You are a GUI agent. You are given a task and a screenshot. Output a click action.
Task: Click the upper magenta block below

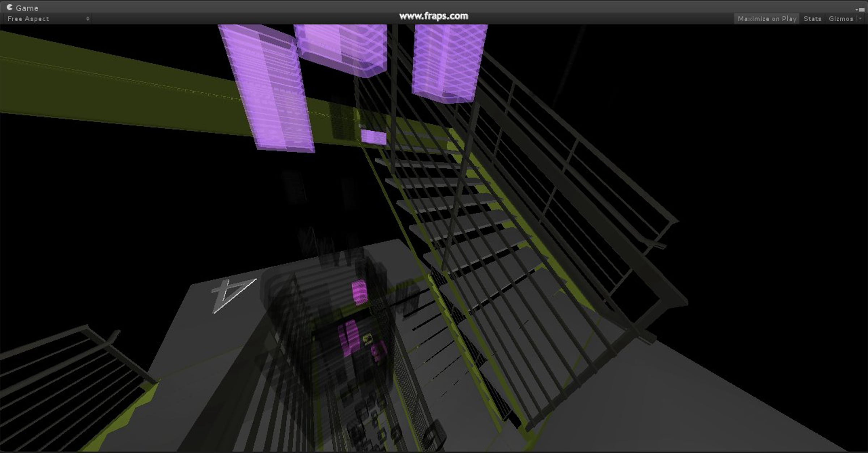(x=359, y=292)
